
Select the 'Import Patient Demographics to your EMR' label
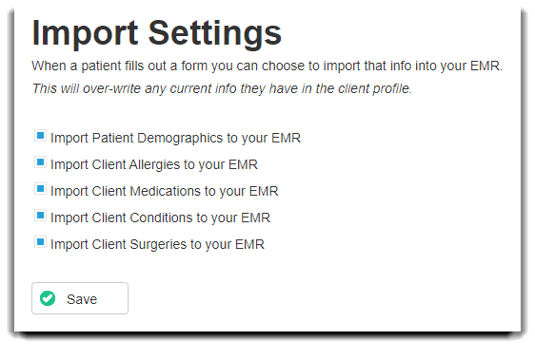click(175, 138)
